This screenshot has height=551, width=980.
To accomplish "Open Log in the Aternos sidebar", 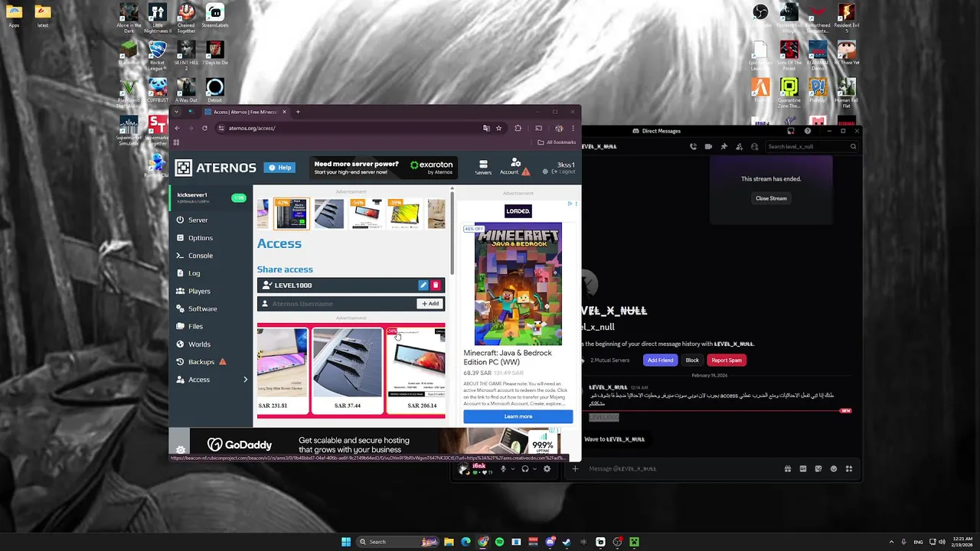I will [188, 273].
